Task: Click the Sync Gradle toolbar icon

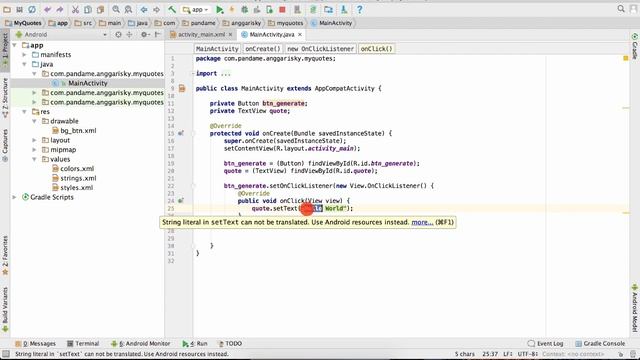Action: click(x=313, y=9)
